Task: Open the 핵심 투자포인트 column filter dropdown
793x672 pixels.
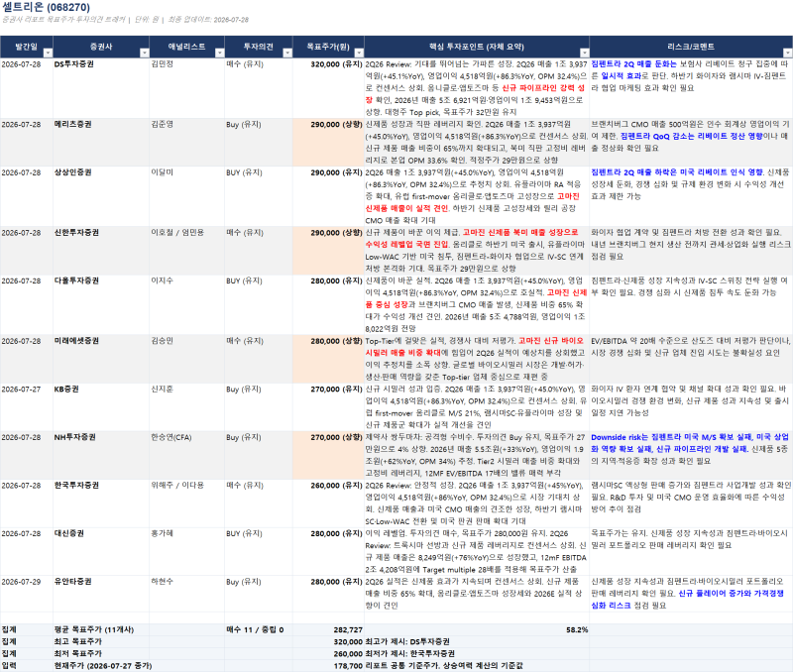Action: (x=584, y=53)
